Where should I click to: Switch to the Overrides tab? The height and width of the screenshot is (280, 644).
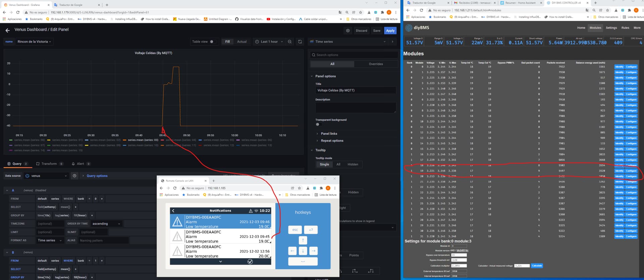point(376,64)
